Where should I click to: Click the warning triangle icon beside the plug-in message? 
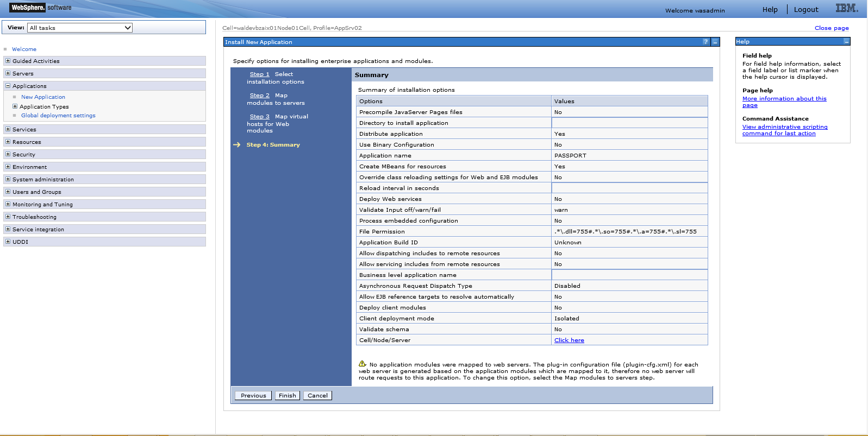click(x=363, y=364)
